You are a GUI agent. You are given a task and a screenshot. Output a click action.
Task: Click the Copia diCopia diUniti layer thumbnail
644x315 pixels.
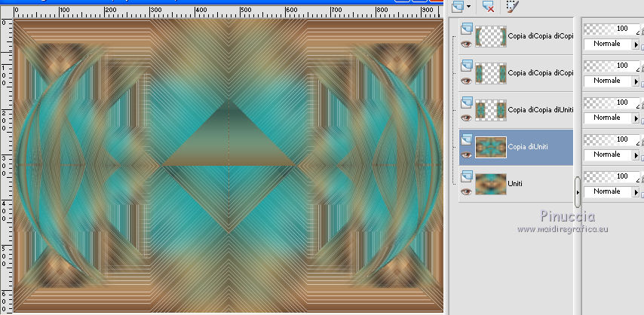tap(491, 110)
